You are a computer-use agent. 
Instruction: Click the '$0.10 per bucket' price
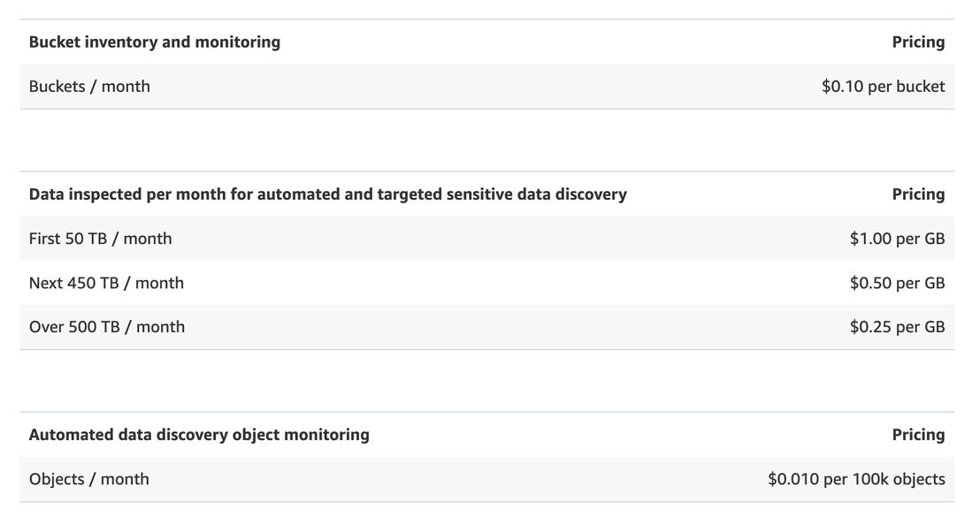tap(883, 87)
